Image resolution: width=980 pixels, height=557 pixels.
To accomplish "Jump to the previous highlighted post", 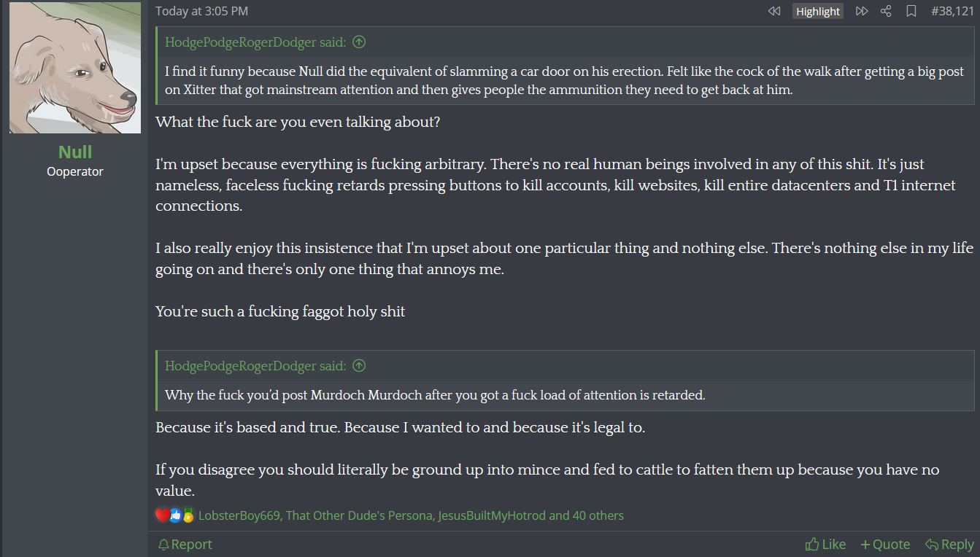I will pyautogui.click(x=774, y=11).
